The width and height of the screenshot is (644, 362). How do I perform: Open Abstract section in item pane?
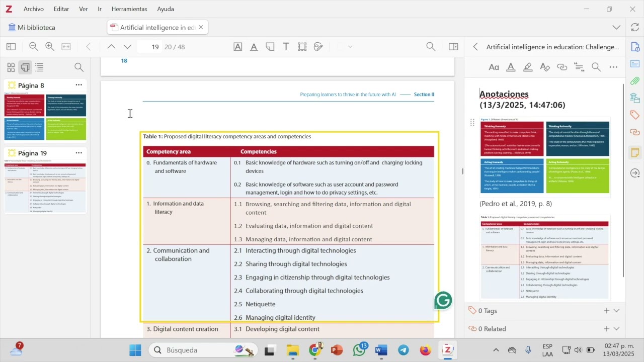(635, 64)
